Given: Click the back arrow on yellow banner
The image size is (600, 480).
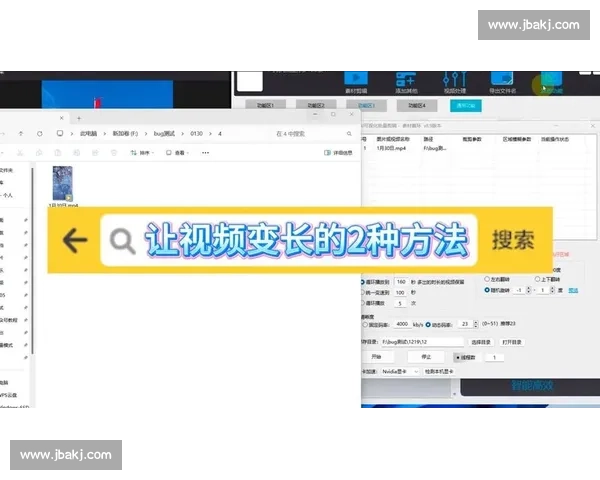Looking at the screenshot, I should (x=75, y=240).
